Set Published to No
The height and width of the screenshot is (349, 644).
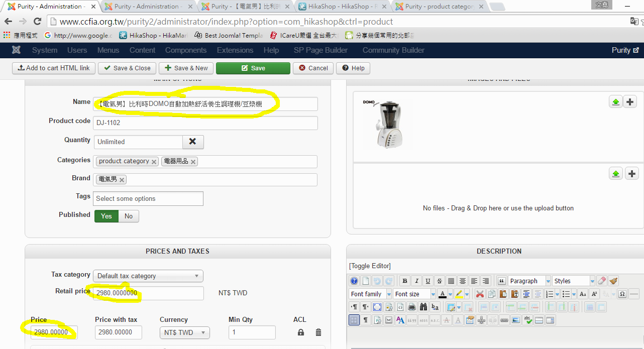129,216
